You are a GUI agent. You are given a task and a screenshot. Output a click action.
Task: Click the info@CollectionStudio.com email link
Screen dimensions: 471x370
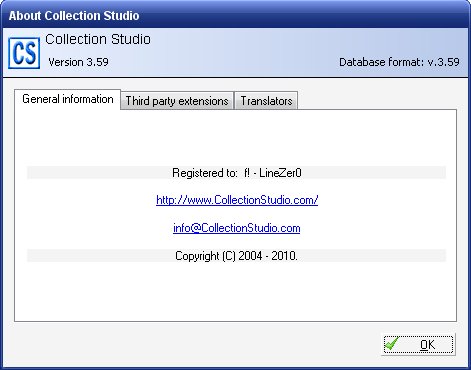coord(237,228)
